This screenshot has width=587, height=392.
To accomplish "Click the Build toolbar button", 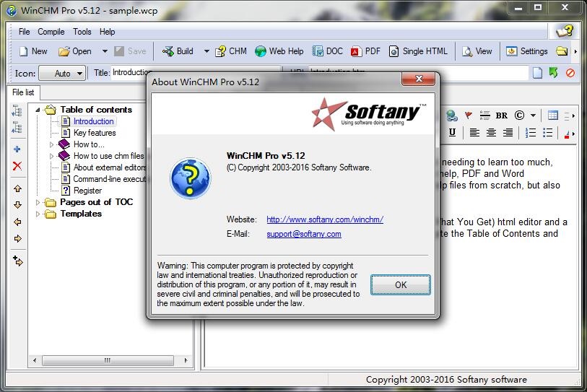I will (x=178, y=51).
